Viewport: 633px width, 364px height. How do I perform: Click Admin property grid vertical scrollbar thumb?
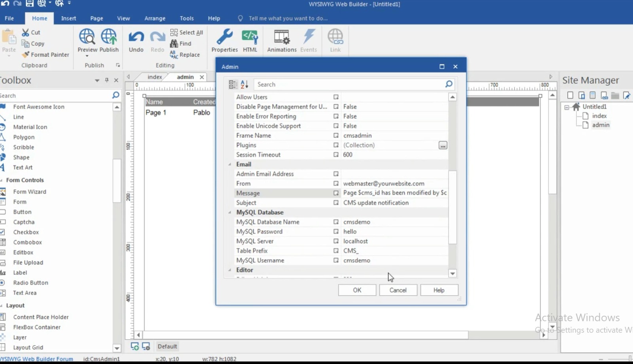[x=453, y=207]
